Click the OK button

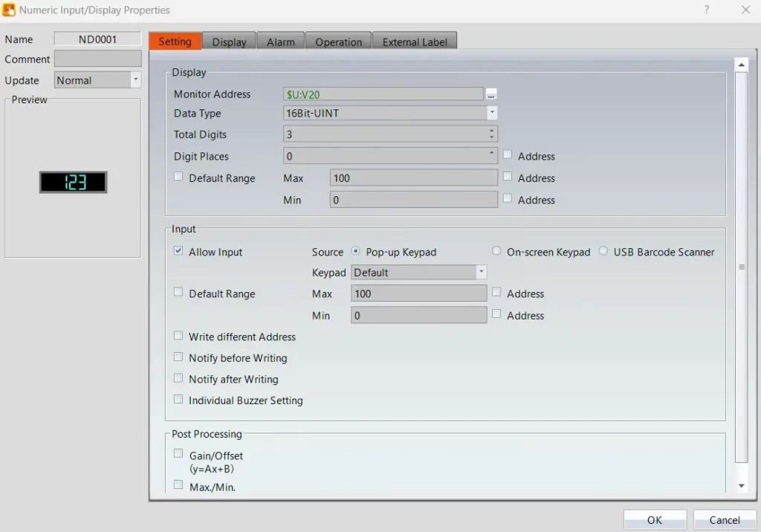point(655,520)
